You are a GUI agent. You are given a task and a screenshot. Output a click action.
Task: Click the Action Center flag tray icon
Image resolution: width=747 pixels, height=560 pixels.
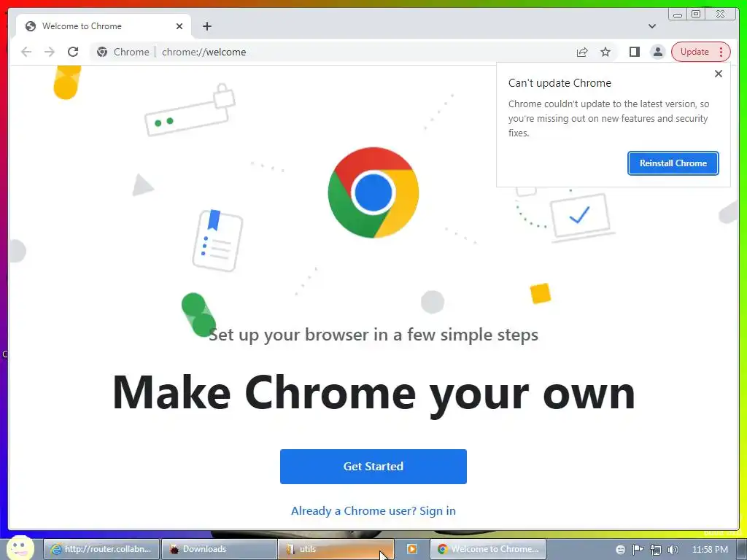click(x=638, y=550)
